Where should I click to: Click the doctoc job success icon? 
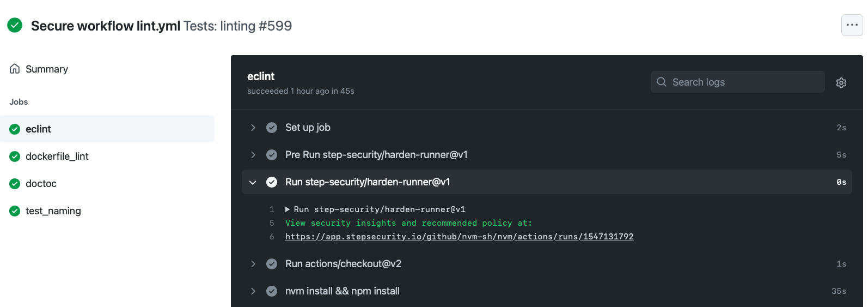pos(15,184)
